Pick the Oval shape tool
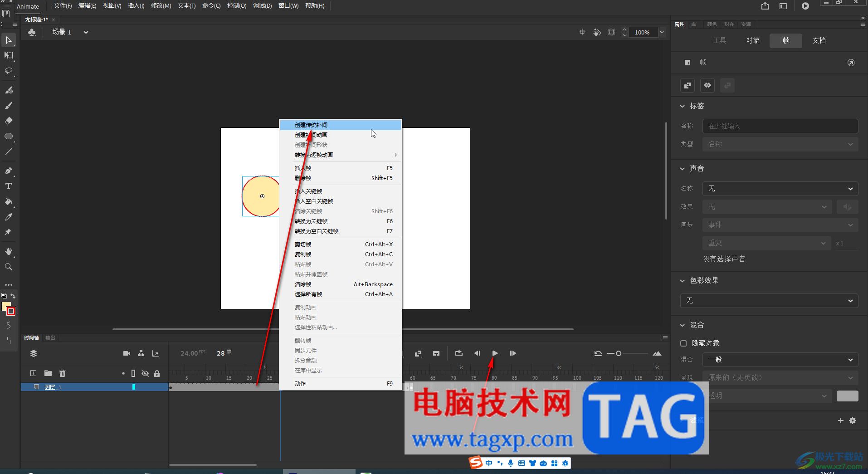Viewport: 868px width, 474px height. point(8,137)
